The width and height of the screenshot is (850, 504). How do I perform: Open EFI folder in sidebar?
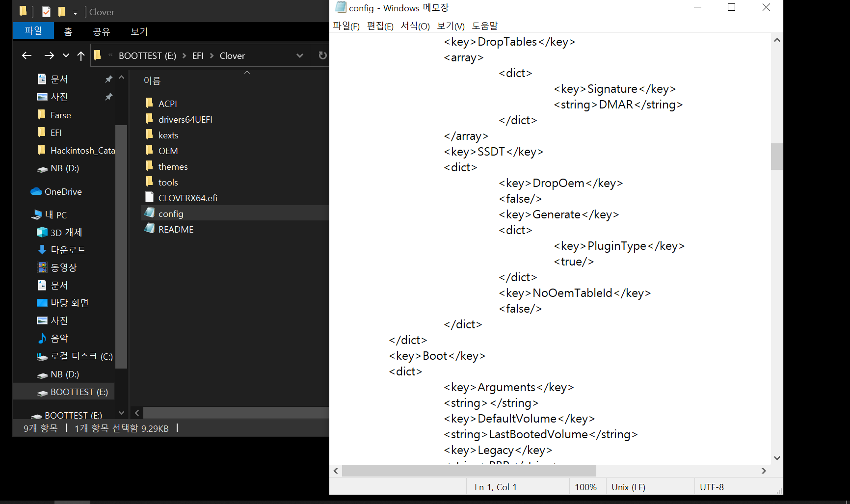point(56,133)
